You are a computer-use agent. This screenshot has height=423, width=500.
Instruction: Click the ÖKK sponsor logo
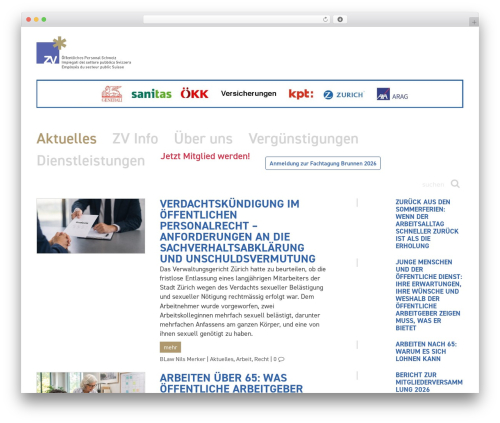click(194, 94)
